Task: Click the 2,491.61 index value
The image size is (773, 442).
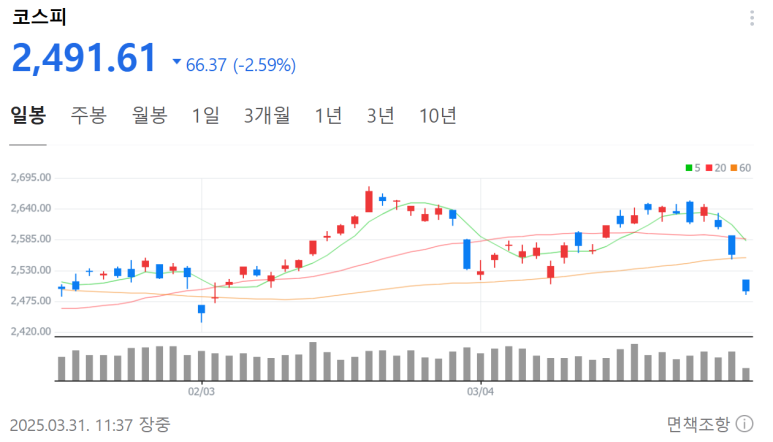Action: tap(84, 58)
